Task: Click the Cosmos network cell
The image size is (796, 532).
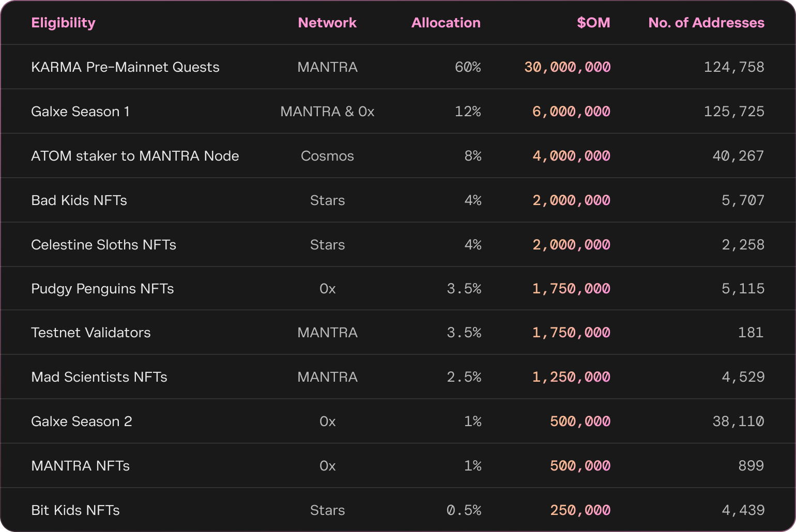Action: click(327, 156)
